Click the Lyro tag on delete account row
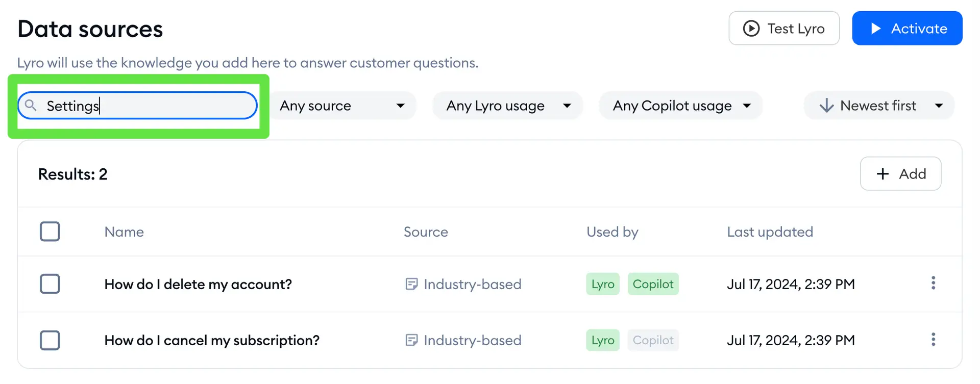 click(x=603, y=284)
